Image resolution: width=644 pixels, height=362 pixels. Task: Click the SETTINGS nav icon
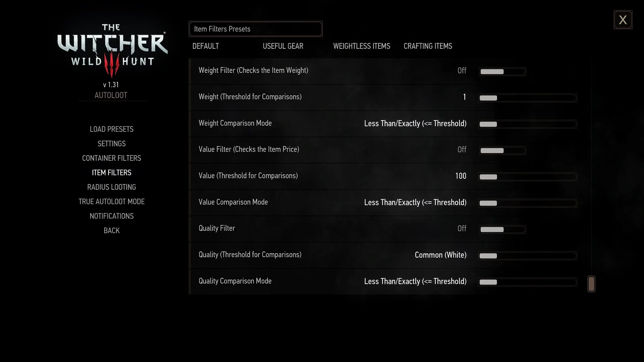coord(111,144)
